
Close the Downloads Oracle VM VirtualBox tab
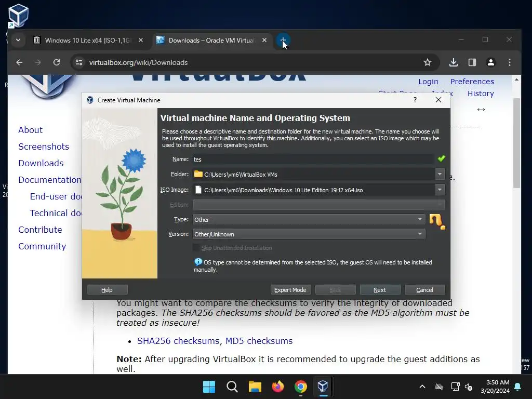264,41
